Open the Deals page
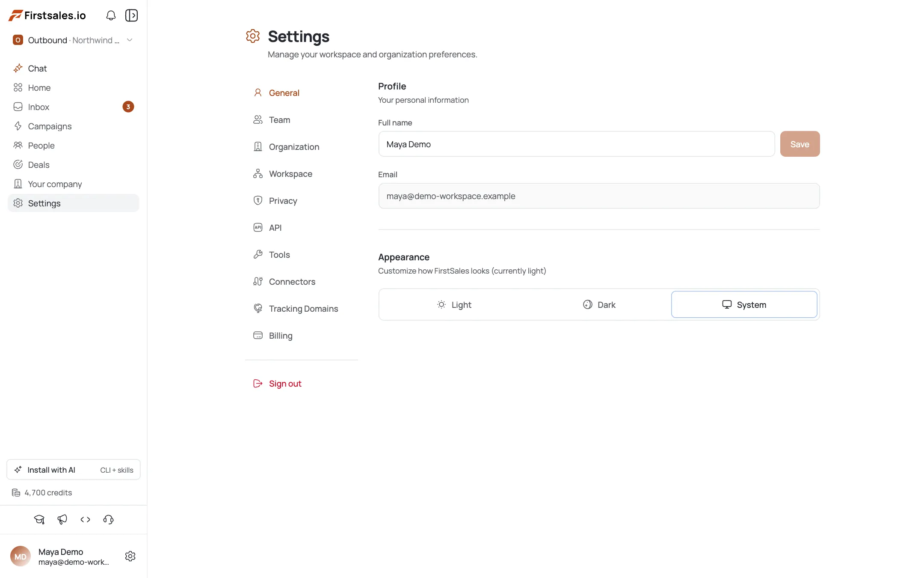 tap(74, 165)
